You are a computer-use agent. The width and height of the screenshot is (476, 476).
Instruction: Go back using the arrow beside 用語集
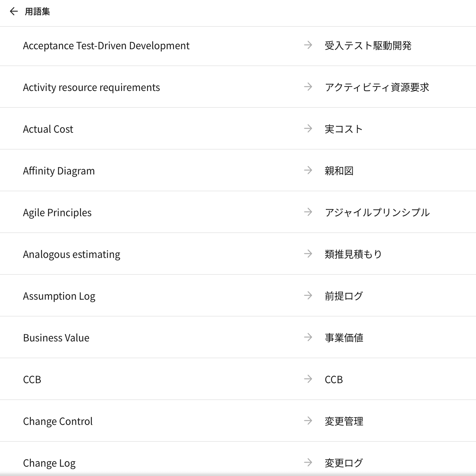pyautogui.click(x=14, y=12)
